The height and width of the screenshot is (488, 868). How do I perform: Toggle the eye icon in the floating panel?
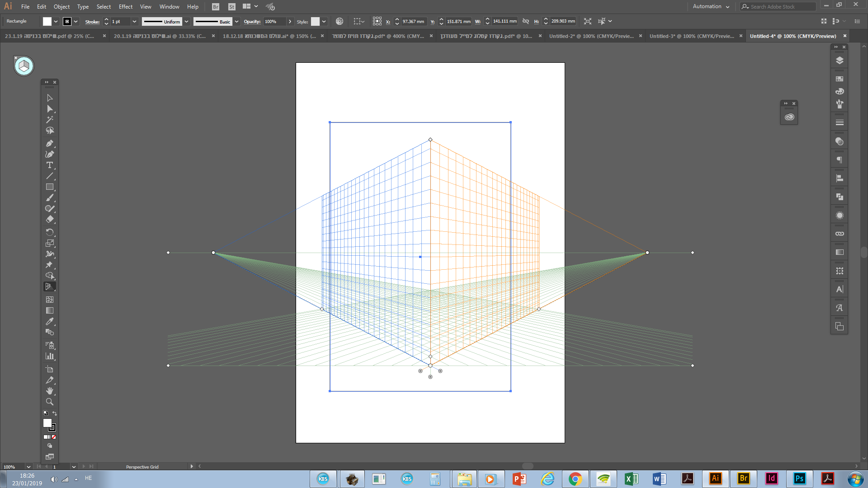click(789, 117)
